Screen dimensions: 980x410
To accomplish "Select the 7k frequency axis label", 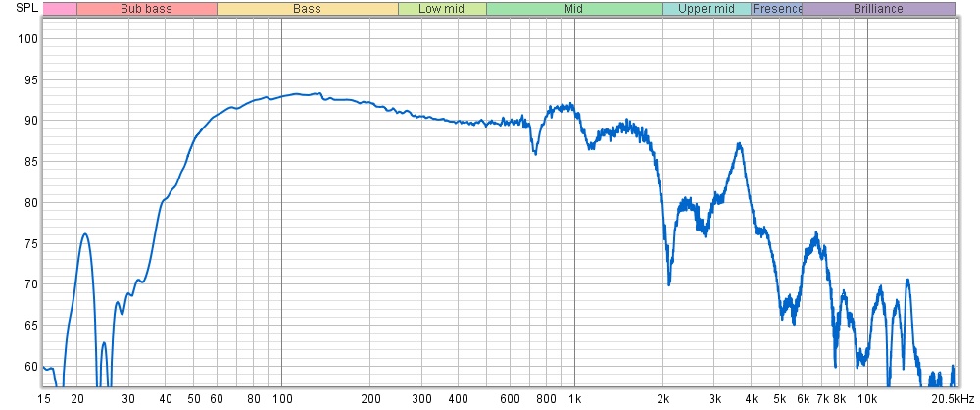I will pos(823,399).
